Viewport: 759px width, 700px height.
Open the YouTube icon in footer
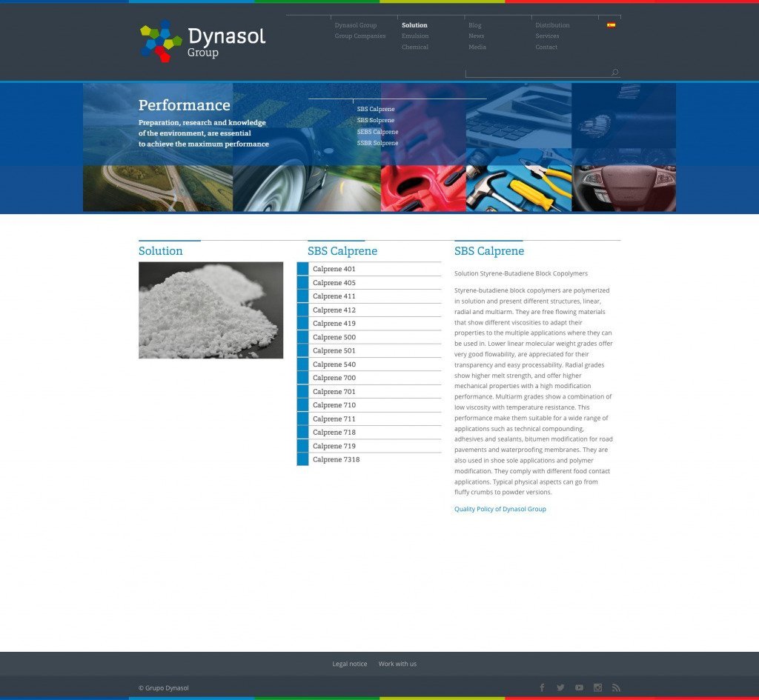(x=579, y=687)
